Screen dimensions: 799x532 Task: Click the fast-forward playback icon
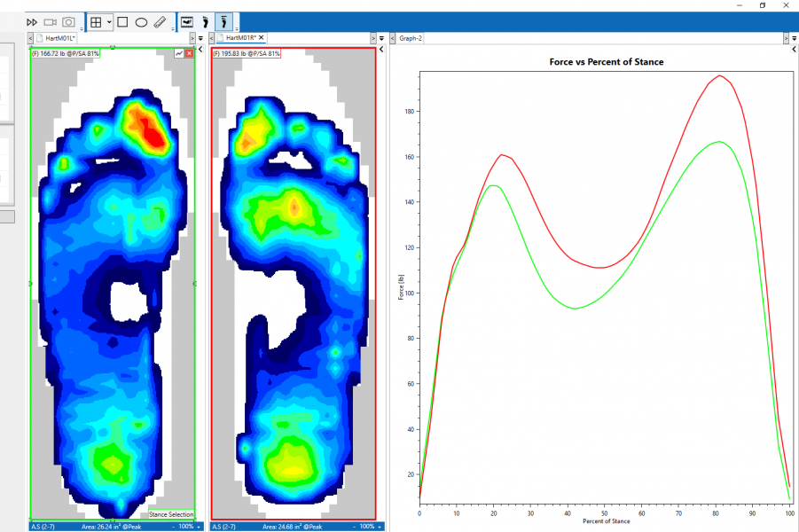(32, 21)
